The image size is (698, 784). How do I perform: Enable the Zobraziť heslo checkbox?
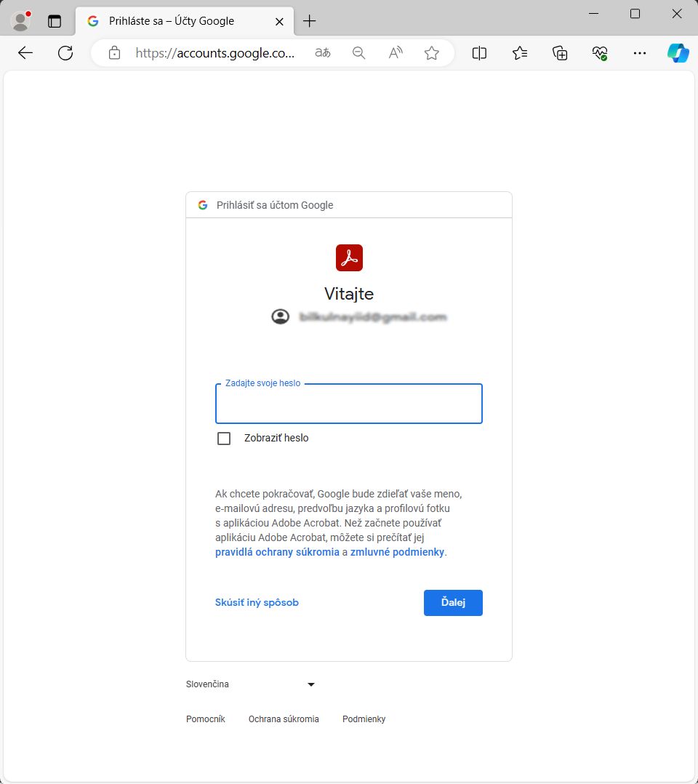[223, 438]
